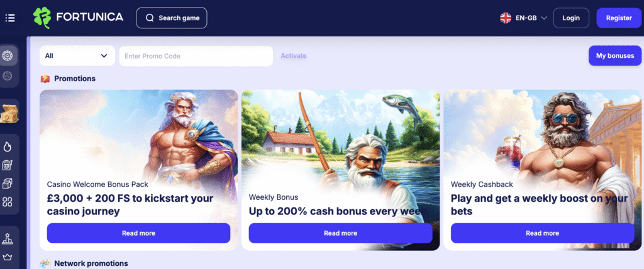Click the Register button
The height and width of the screenshot is (269, 644).
click(619, 18)
